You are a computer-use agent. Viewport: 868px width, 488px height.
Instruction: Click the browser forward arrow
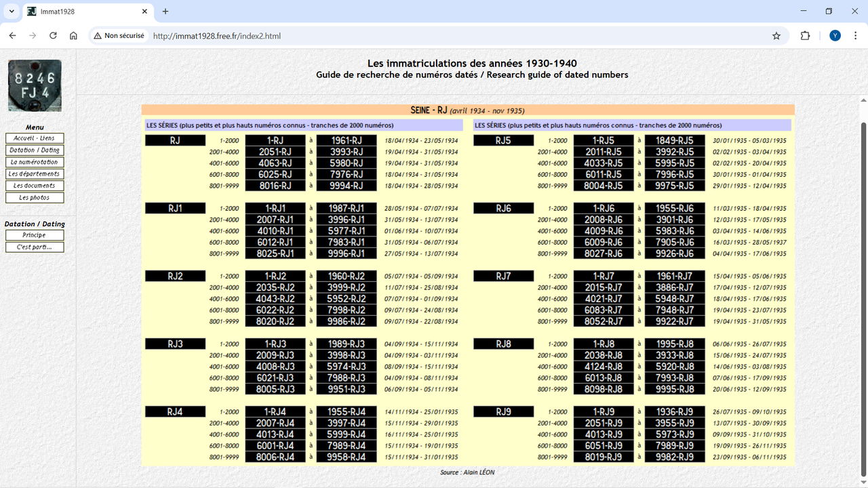pyautogui.click(x=33, y=36)
